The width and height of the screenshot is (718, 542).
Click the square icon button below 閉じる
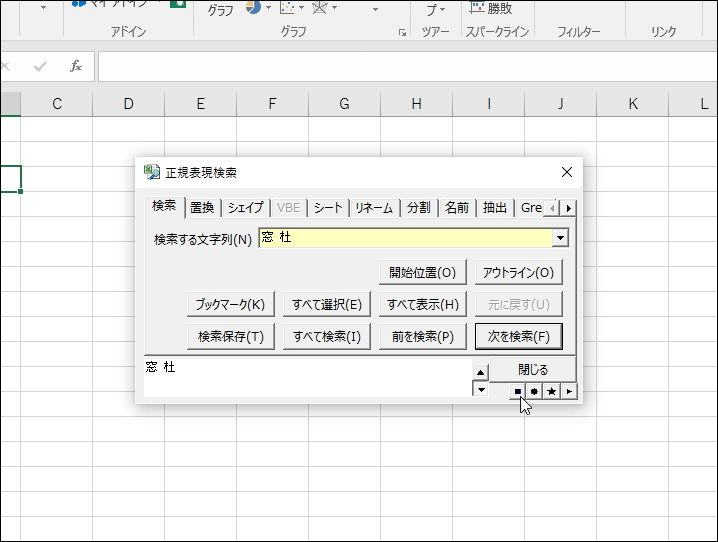[x=517, y=391]
